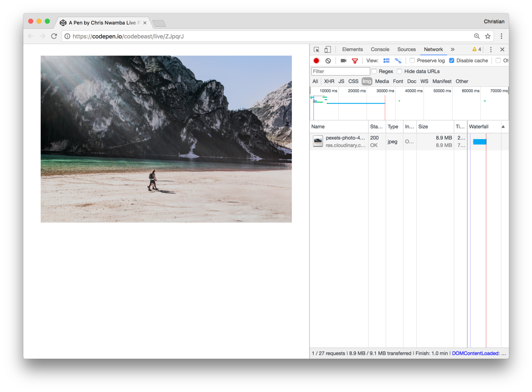Open the Elements tab

click(x=352, y=49)
